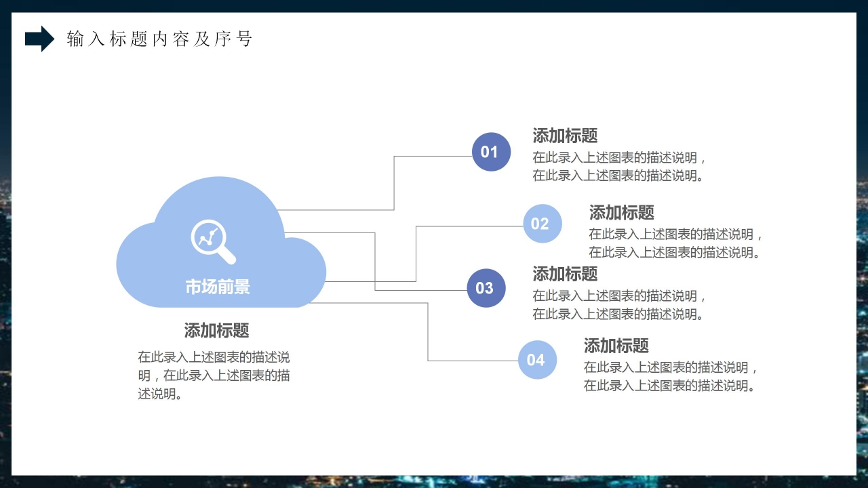Image resolution: width=868 pixels, height=488 pixels.
Task: Click the 添加标题 heading below the cloud
Action: [x=217, y=331]
